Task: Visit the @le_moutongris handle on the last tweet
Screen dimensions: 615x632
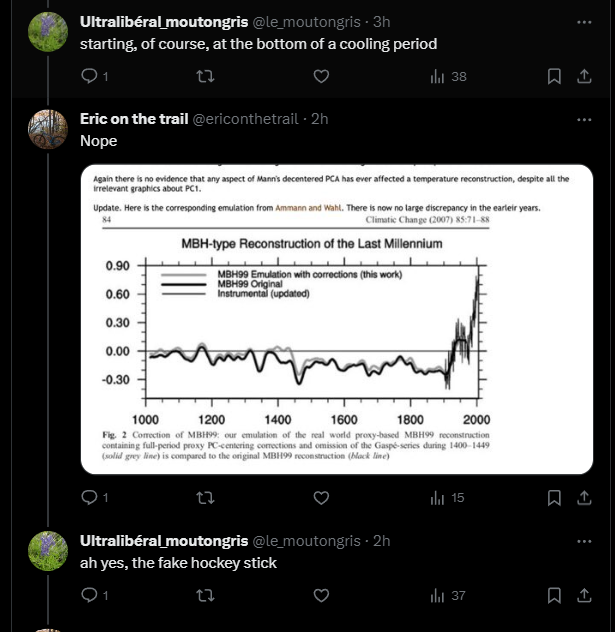Action: point(306,541)
